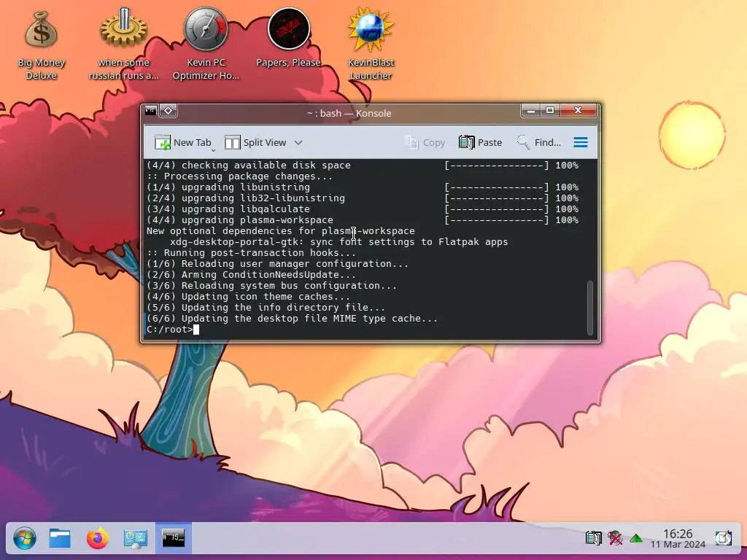Toggle the pin window diamond button in title bar
747x560 pixels.
click(169, 111)
